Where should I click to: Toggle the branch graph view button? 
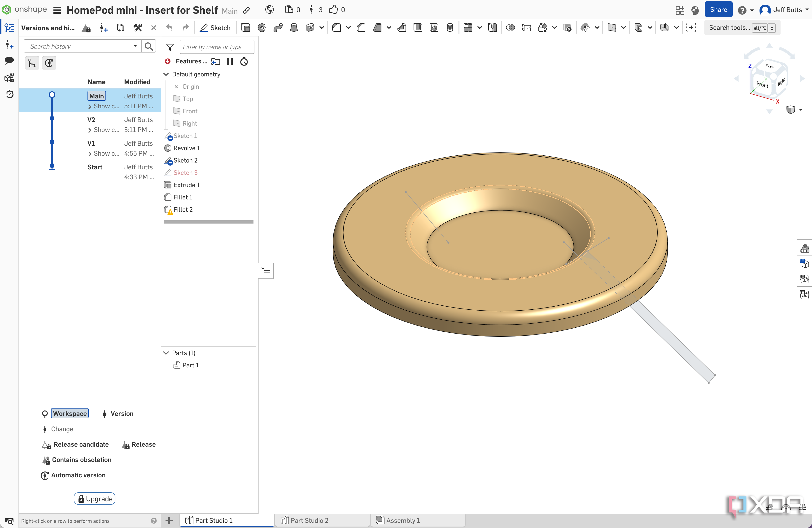pos(32,63)
